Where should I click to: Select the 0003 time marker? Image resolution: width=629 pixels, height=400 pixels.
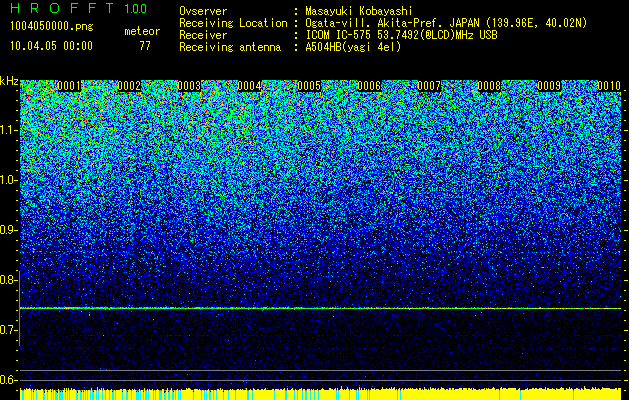(x=189, y=86)
